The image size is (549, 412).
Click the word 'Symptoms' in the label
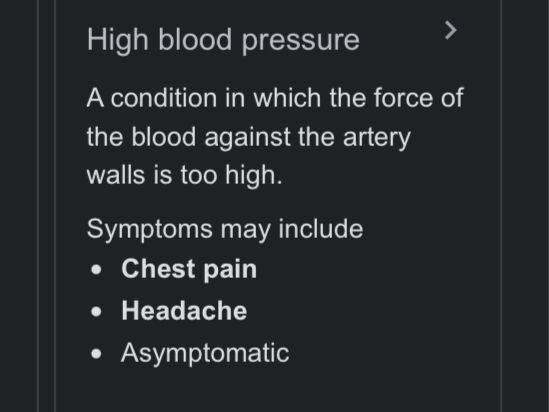[x=150, y=230]
